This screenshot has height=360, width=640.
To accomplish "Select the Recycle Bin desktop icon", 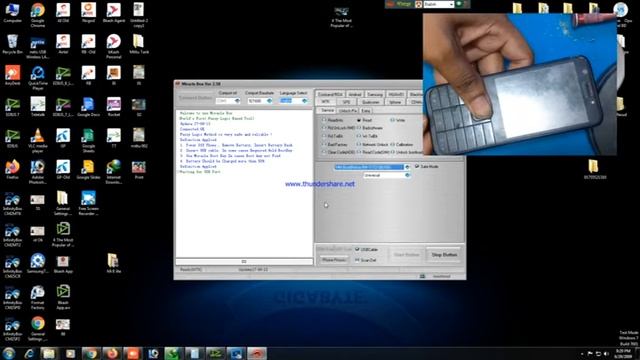I will 12,44.
